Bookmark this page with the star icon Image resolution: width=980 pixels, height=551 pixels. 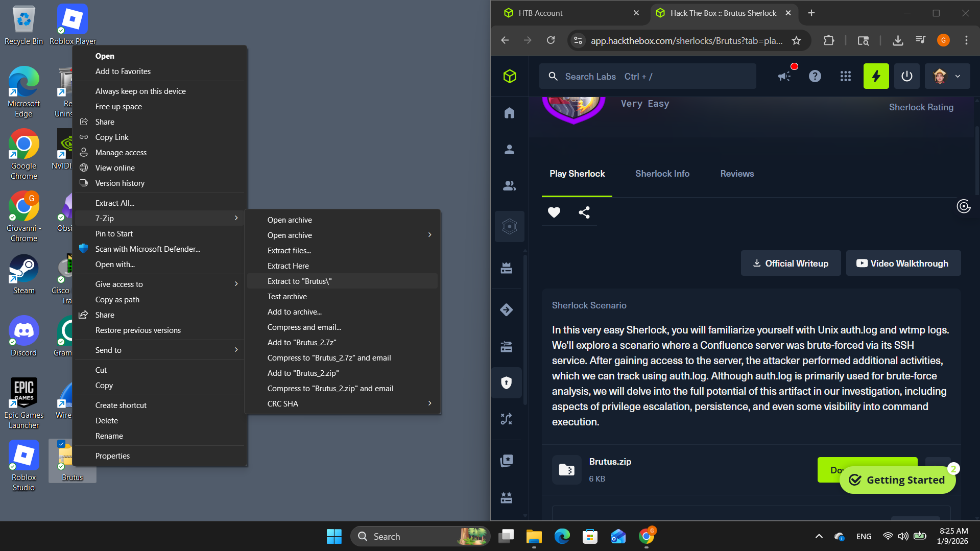pyautogui.click(x=796, y=40)
